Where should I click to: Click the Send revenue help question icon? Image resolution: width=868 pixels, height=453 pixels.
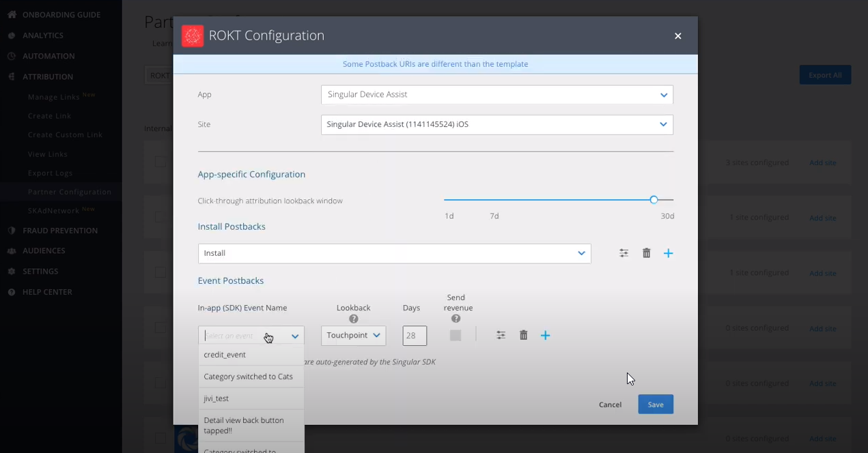456,319
